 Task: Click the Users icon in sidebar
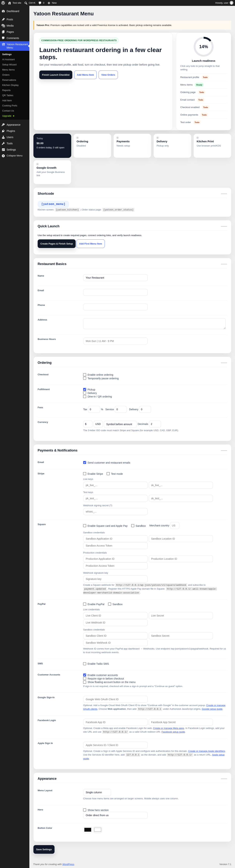pos(3,137)
